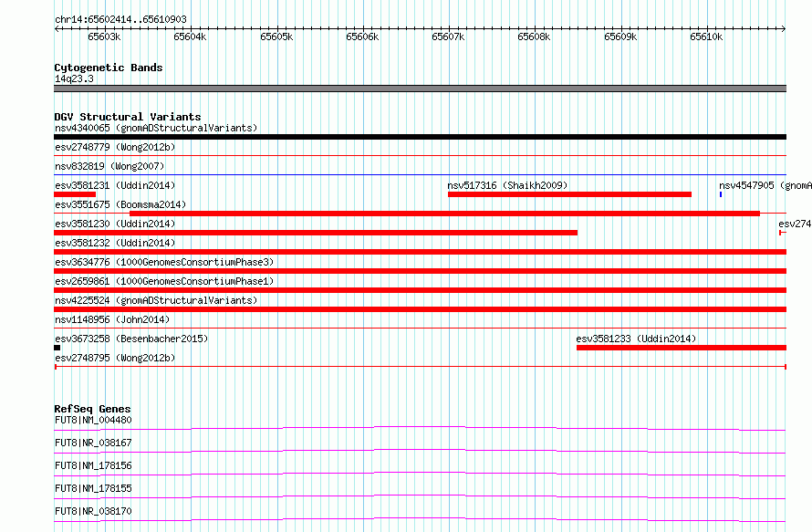Open variant esv2659861 (1000GenomesConsortiumPhase1) label
The width and height of the screenshot is (812, 532).
[164, 281]
